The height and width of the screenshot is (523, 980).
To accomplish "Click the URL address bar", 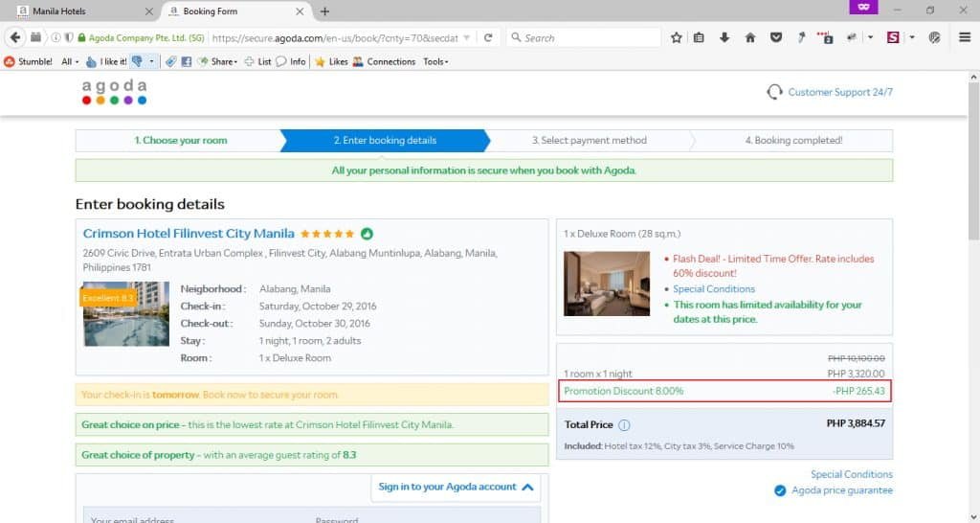I will point(334,37).
